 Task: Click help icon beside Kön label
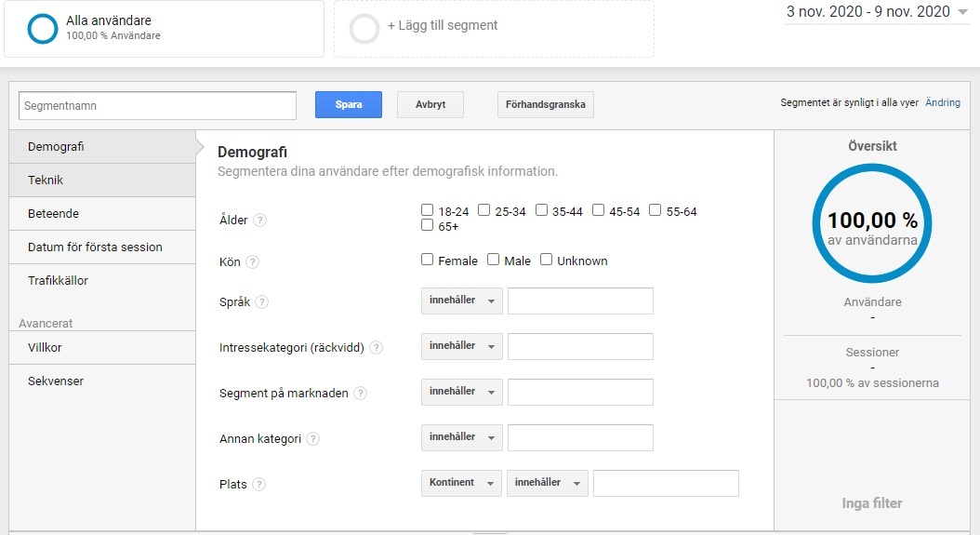click(253, 262)
